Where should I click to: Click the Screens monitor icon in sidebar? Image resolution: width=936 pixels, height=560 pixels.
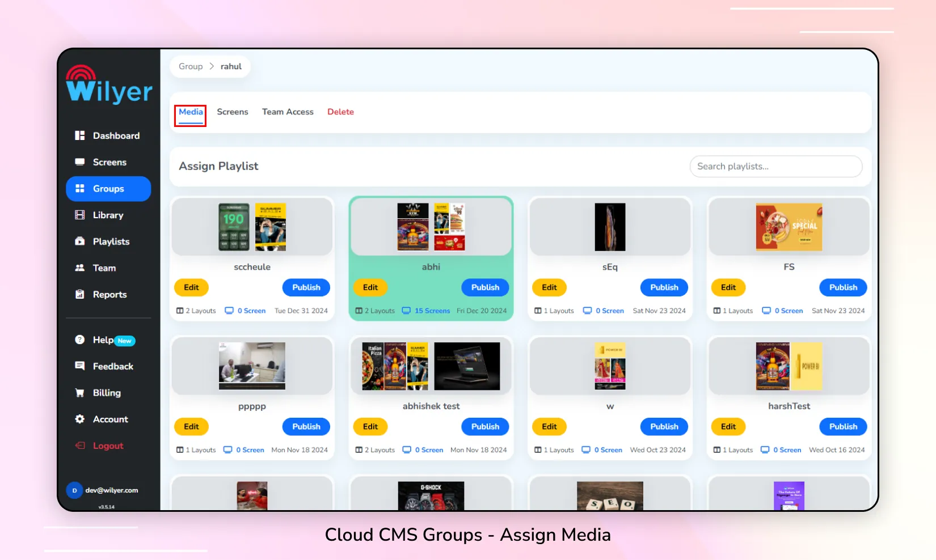pyautogui.click(x=80, y=162)
